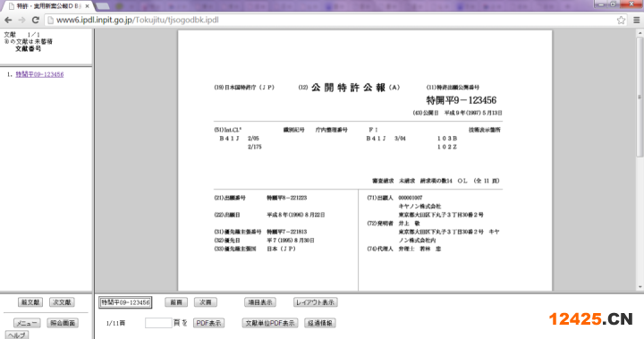The image size is (644, 339).
Task: Open the Chrome menu icon
Action: pyautogui.click(x=636, y=20)
